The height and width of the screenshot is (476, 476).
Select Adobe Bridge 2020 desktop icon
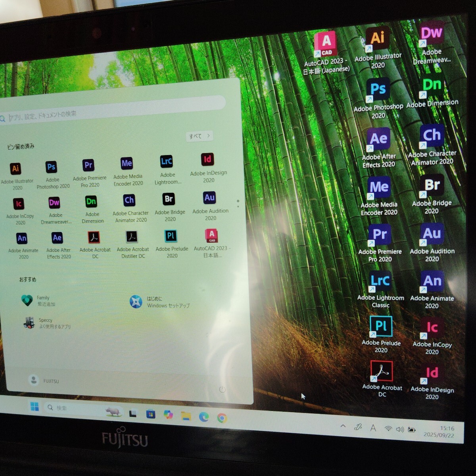pos(432,194)
